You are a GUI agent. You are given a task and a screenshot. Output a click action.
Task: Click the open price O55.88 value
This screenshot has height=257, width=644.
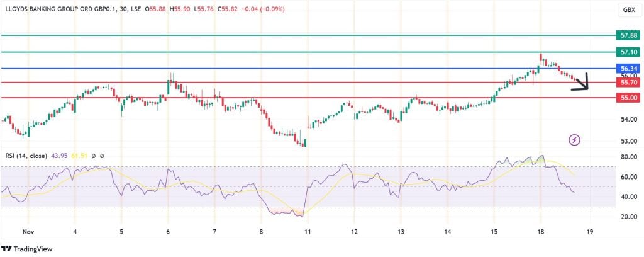(156, 8)
